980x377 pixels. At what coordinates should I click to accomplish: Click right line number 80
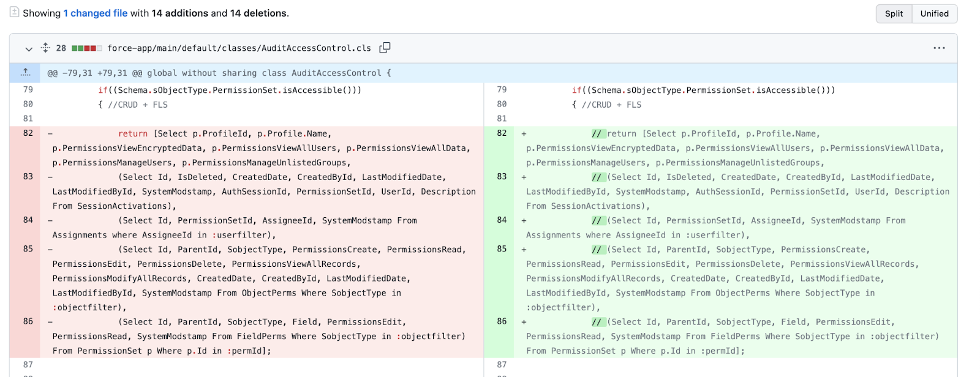tap(502, 104)
